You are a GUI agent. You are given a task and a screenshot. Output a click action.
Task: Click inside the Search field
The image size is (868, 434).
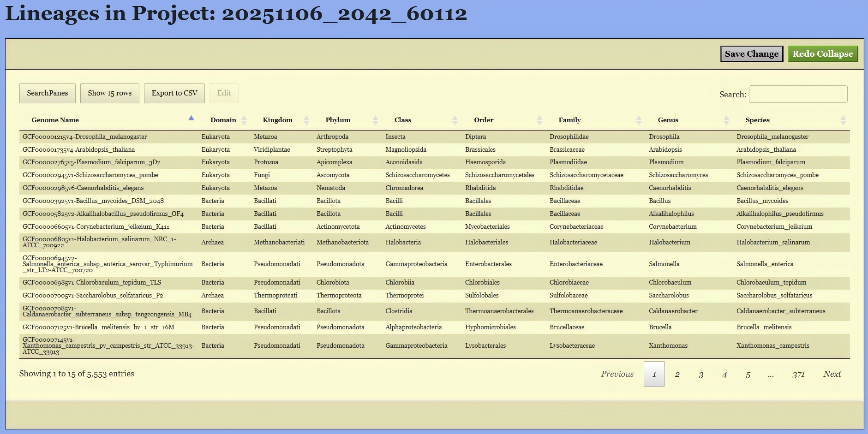[x=798, y=94]
